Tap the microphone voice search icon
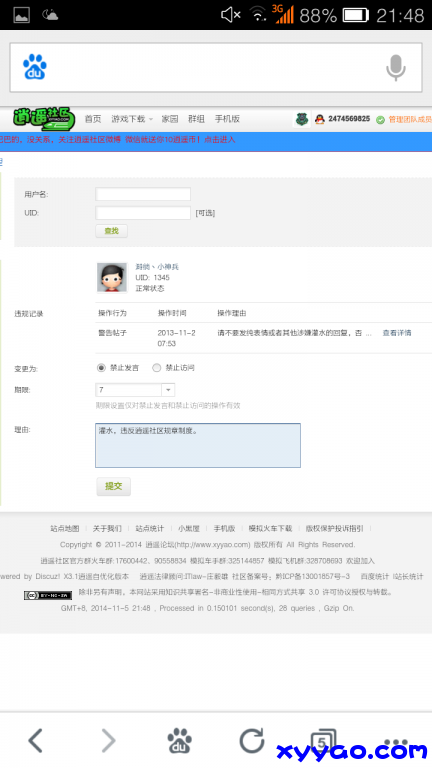Screen dimensions: 432x768 [x=396, y=68]
